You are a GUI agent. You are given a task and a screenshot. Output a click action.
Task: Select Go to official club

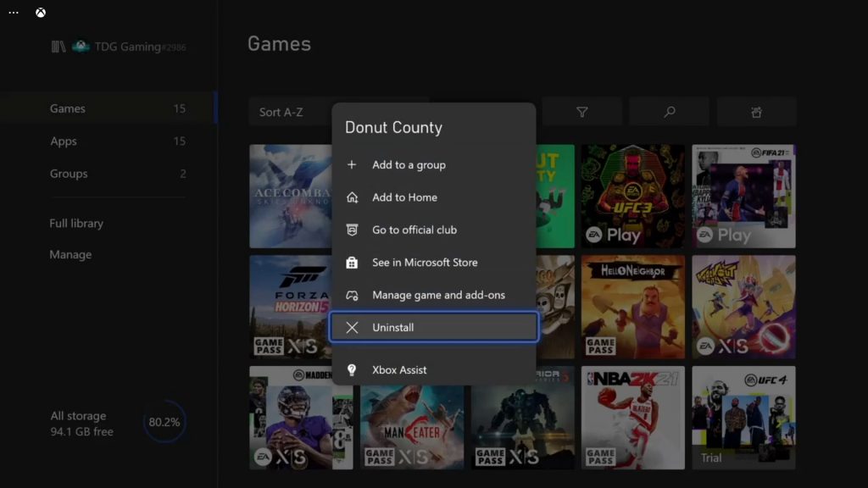[434, 230]
